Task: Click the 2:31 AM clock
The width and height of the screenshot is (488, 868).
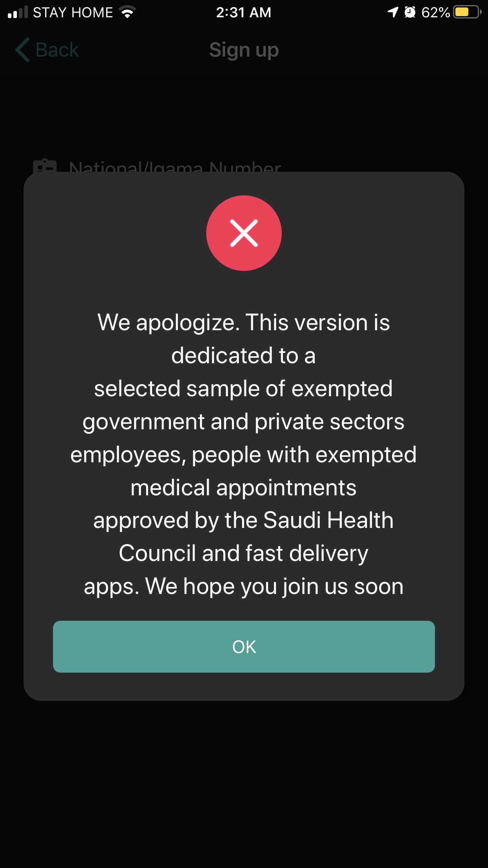Action: pyautogui.click(x=244, y=13)
